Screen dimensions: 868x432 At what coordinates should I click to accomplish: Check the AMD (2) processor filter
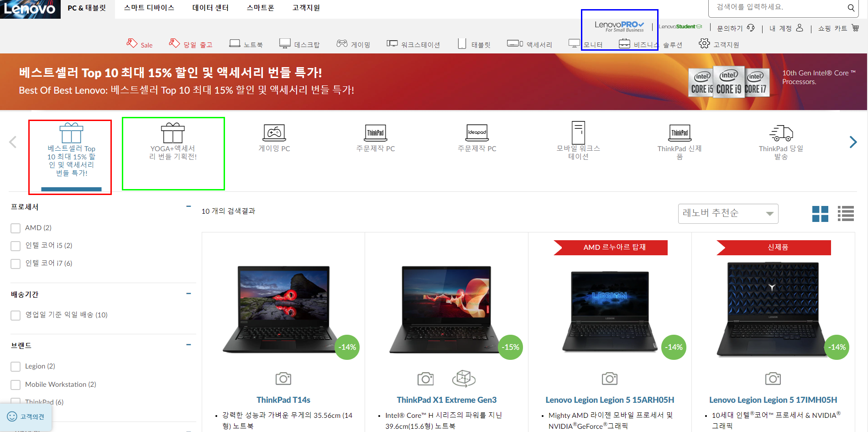pyautogui.click(x=16, y=228)
